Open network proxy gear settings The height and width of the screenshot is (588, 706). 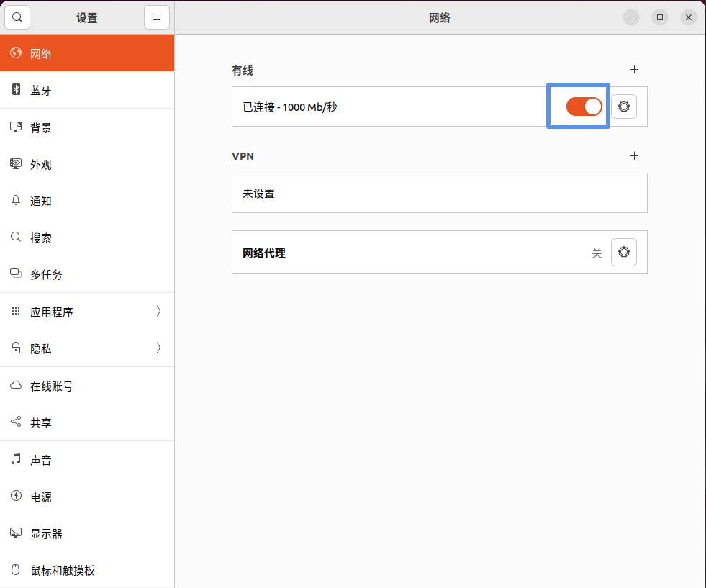tap(624, 253)
